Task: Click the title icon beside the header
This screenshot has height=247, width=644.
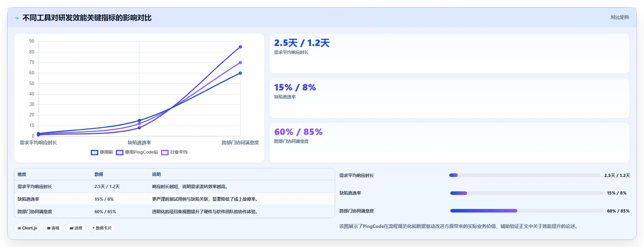Action: click(x=17, y=18)
